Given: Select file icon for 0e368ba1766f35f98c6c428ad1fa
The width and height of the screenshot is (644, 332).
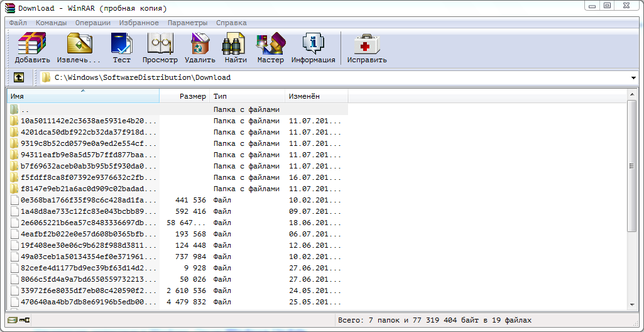Looking at the screenshot, I should (x=14, y=200).
